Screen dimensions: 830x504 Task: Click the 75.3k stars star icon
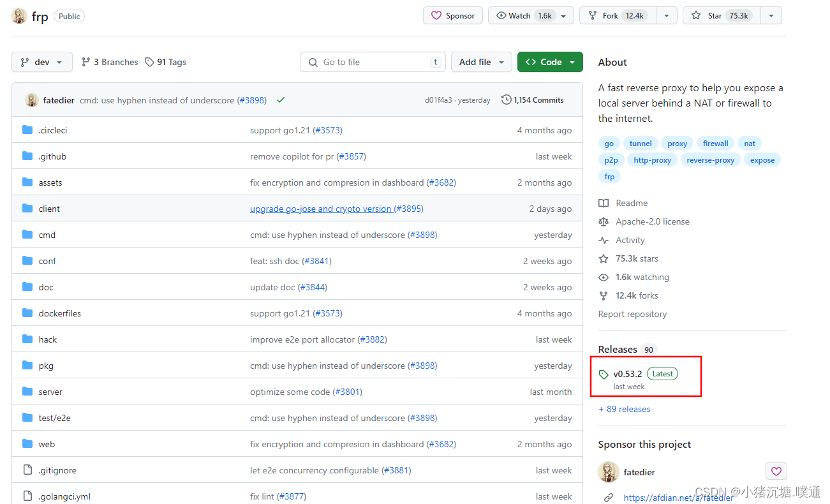tap(604, 258)
